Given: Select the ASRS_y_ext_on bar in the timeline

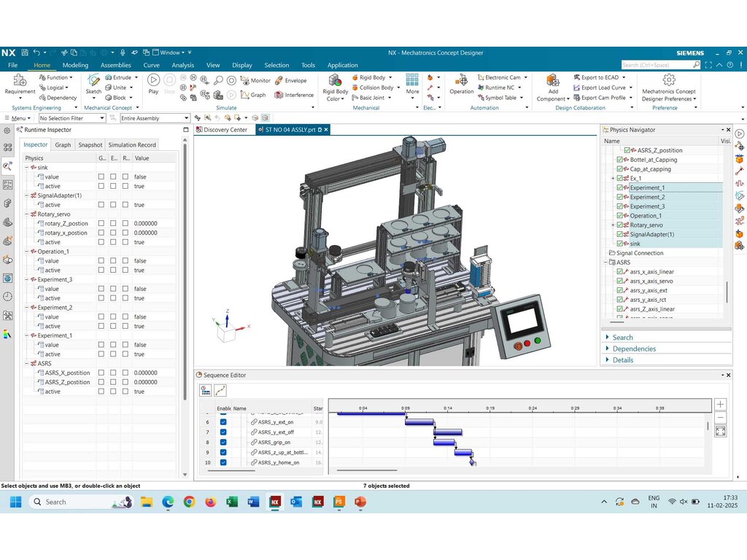Looking at the screenshot, I should point(419,422).
